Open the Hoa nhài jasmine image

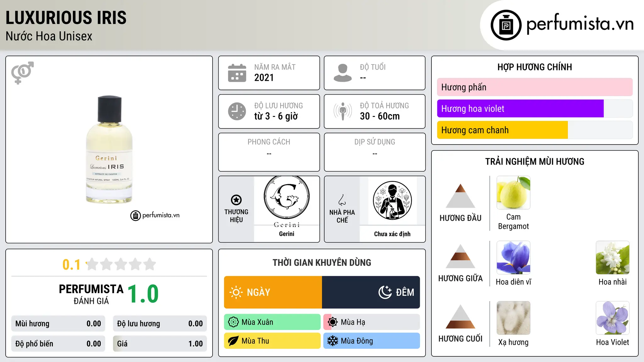coord(613,258)
